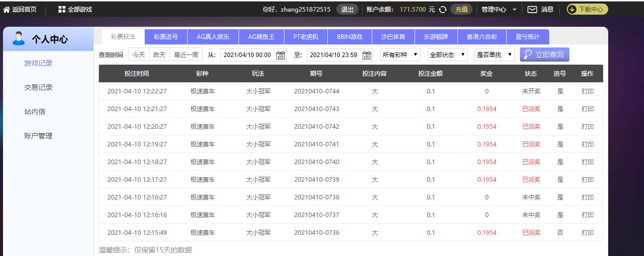The height and width of the screenshot is (256, 644).
Task: Click prize 0.1954 for period 20210410-0743
Action: coord(487,109)
